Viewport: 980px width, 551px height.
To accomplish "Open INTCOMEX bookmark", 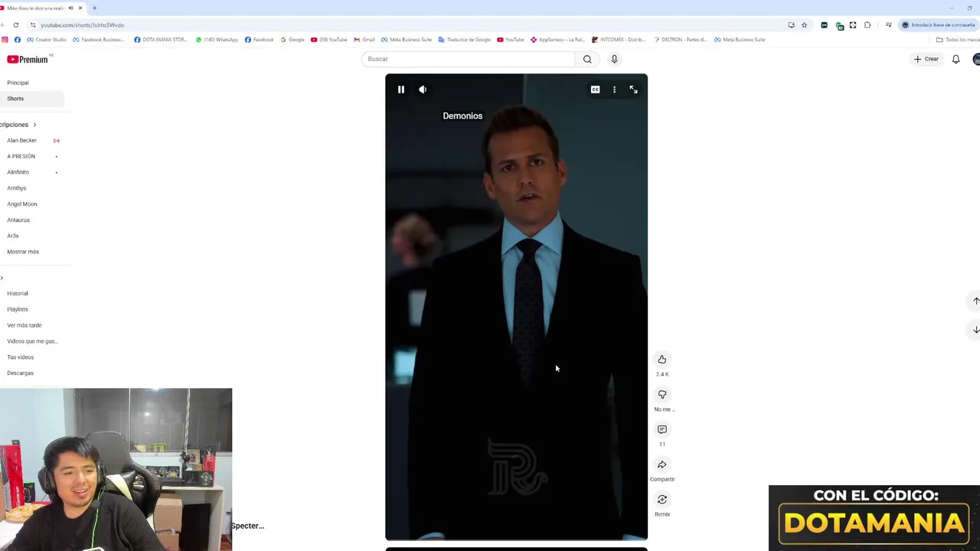I will 619,40.
